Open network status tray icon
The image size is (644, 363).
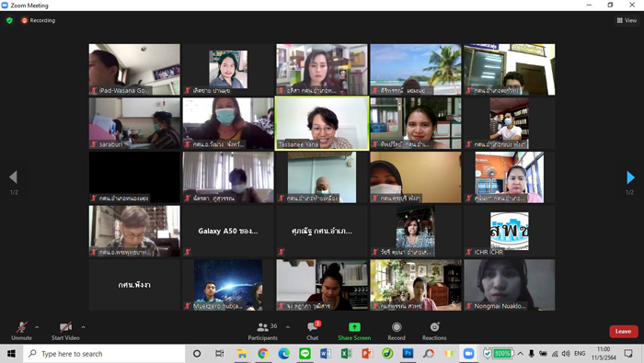pyautogui.click(x=556, y=354)
